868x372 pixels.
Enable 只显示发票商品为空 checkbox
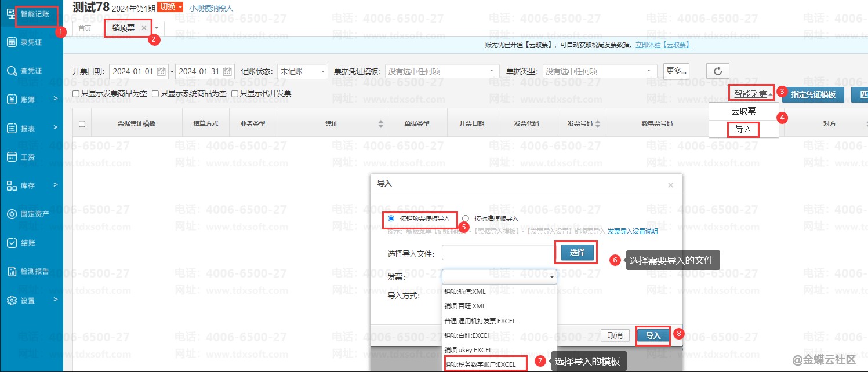76,93
